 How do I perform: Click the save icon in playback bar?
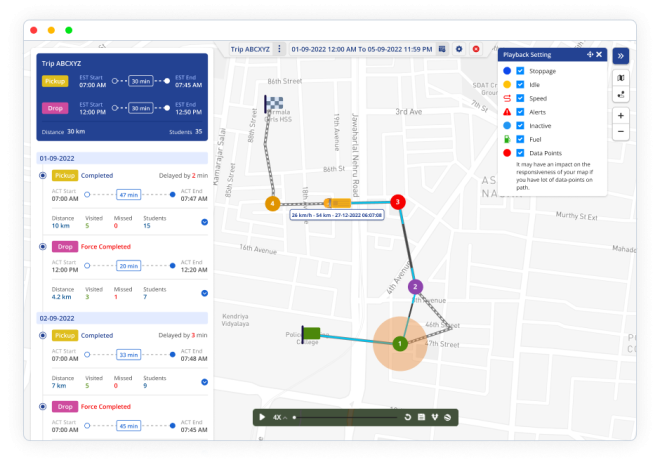[x=422, y=416]
